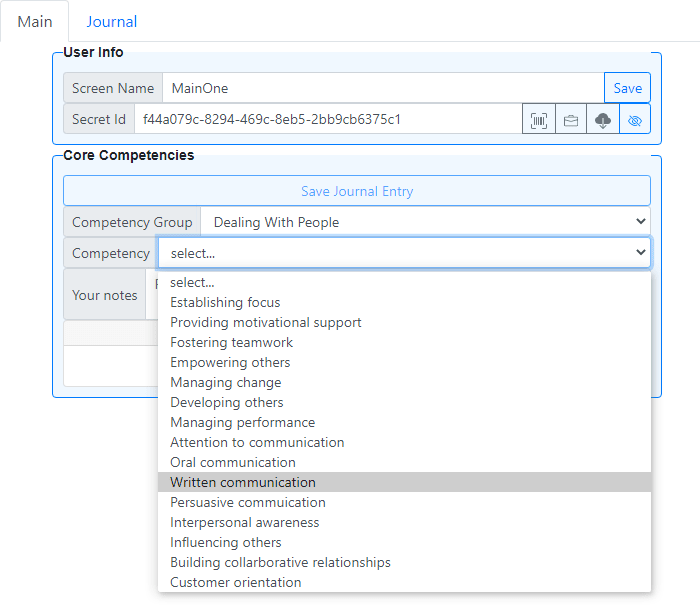
Task: Pick 'Oral communication' from the list
Action: click(x=404, y=462)
